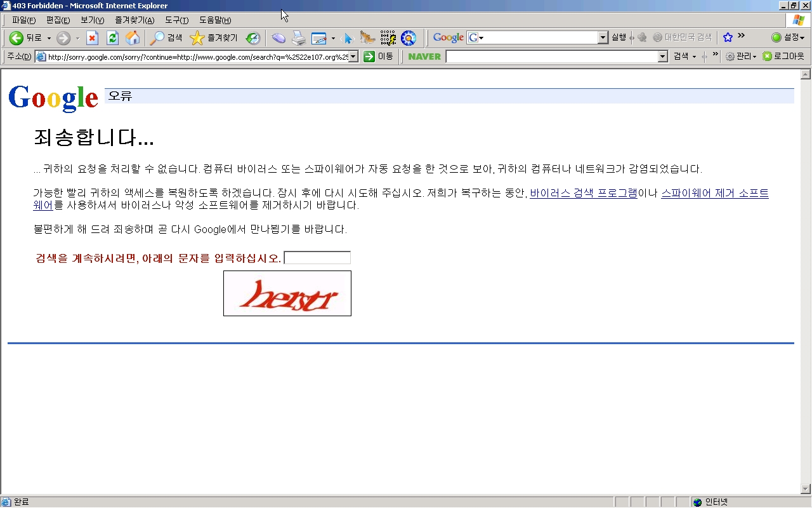Click the 로그아웃 button in Naver toolbar
This screenshot has width=812, height=508.
[x=783, y=57]
